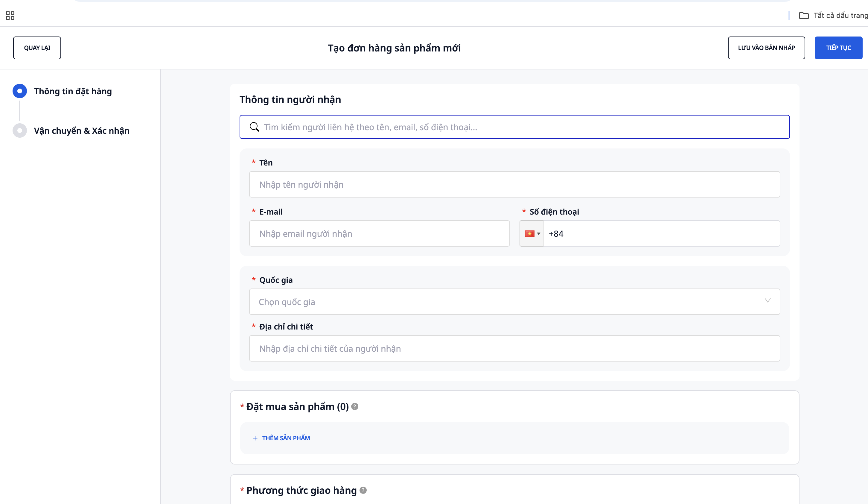Click the plus icon for adding product
This screenshot has width=868, height=504.
(x=255, y=438)
